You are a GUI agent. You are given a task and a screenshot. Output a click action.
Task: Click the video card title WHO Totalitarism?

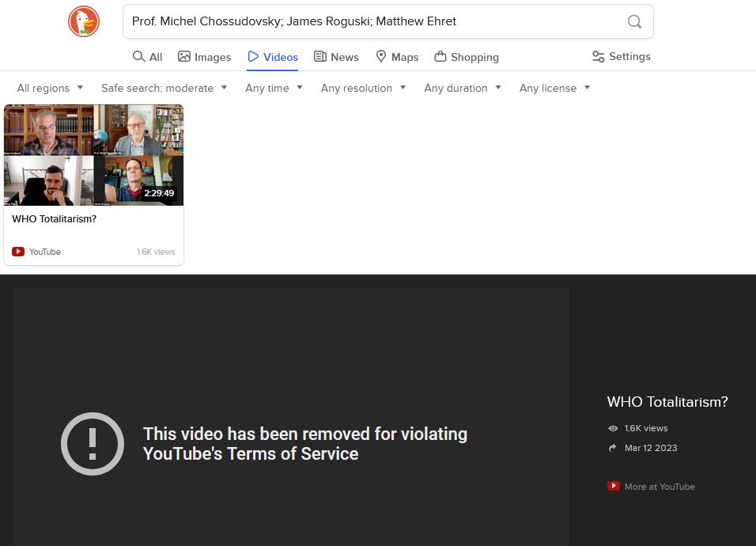pos(54,219)
